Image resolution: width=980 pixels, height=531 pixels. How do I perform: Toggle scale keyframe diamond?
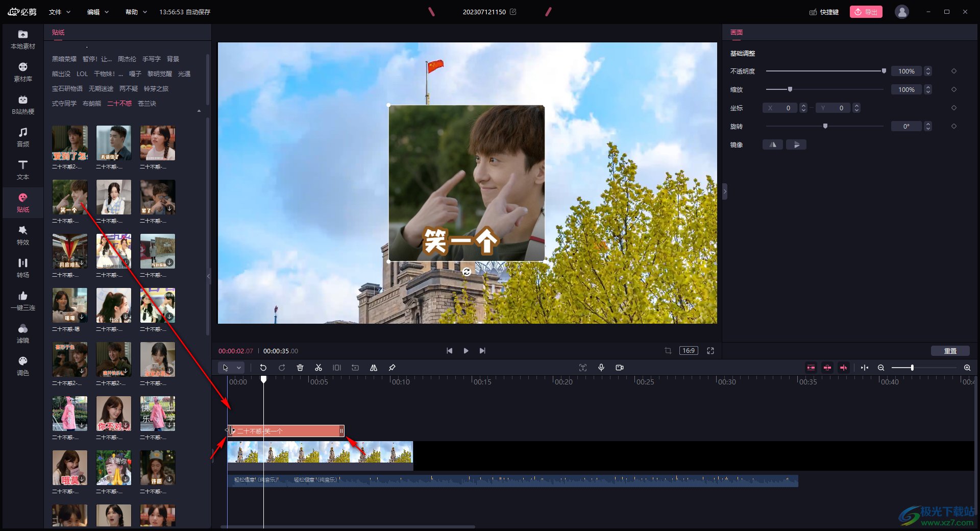tap(954, 89)
